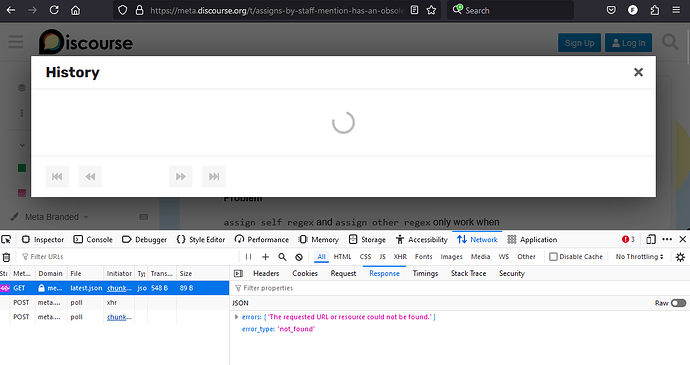This screenshot has width=690, height=365.
Task: Open devtools three-dot options menu
Action: 667,240
